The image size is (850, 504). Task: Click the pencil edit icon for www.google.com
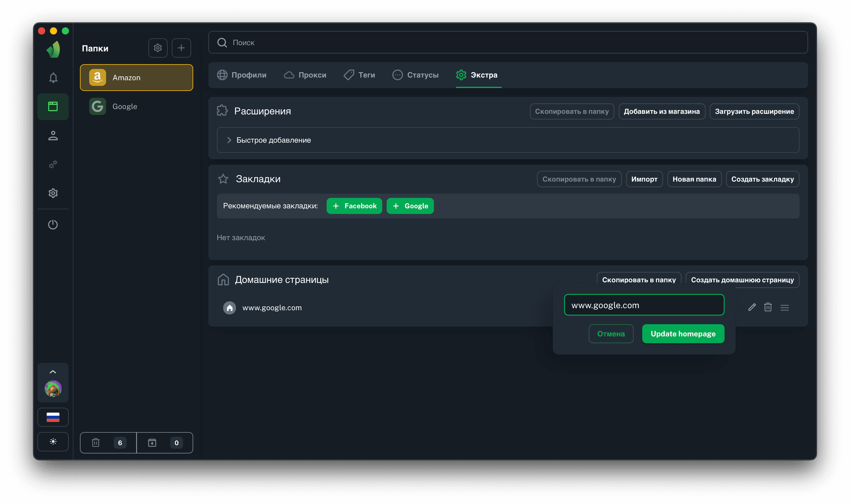[x=752, y=307]
